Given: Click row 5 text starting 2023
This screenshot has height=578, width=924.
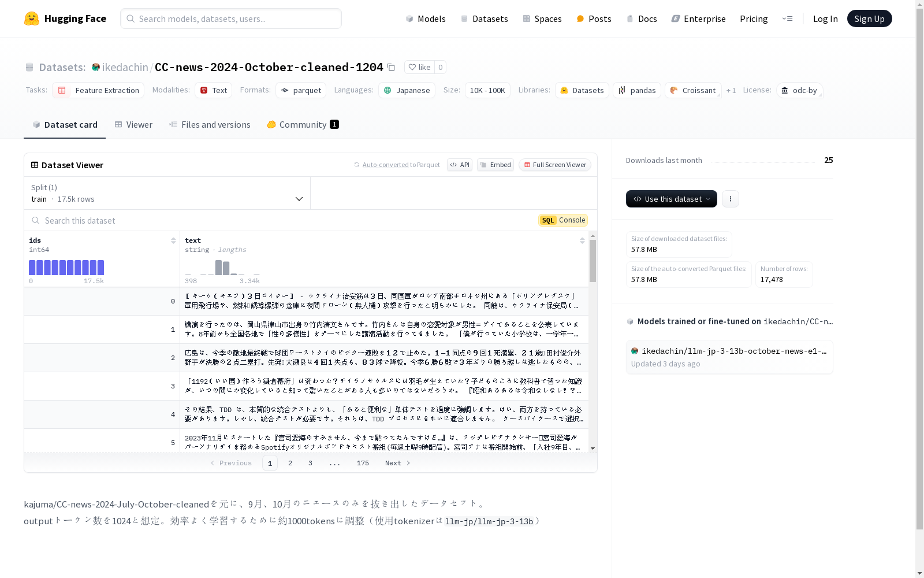Looking at the screenshot, I should (x=384, y=442).
